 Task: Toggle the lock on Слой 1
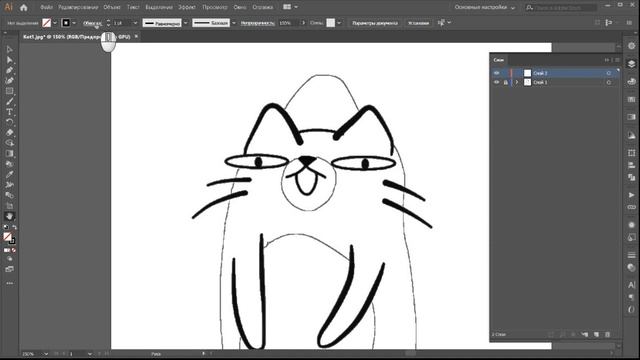click(505, 82)
